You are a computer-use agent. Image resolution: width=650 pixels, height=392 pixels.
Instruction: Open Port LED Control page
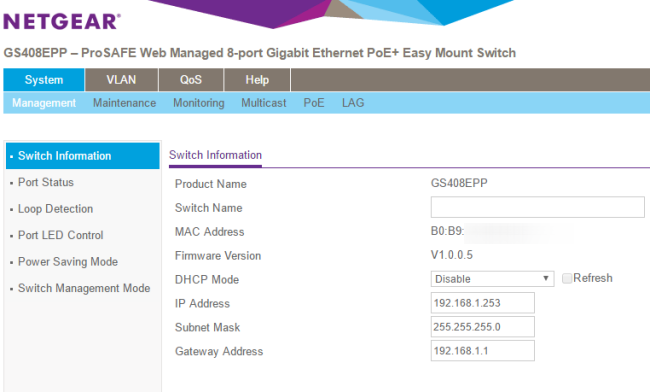pos(61,235)
